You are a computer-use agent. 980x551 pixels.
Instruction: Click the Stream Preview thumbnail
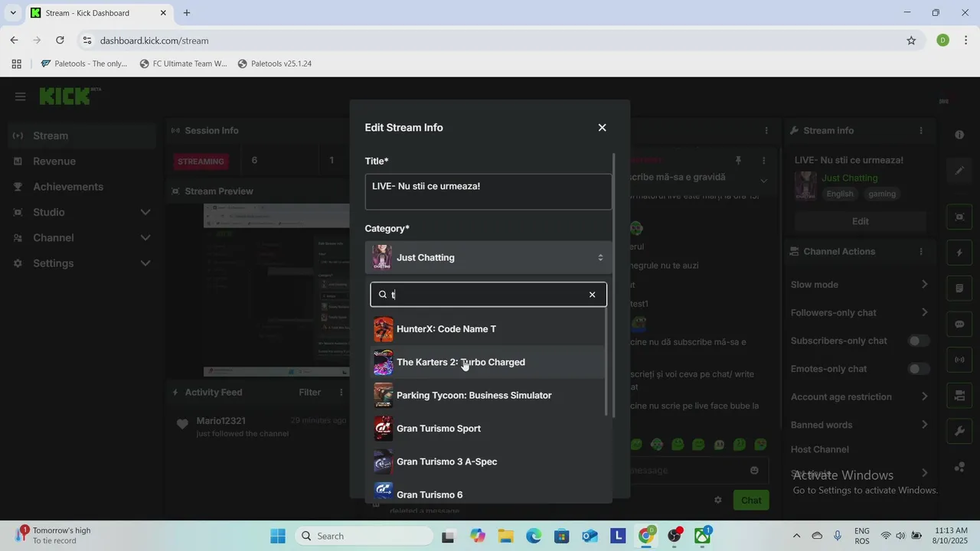[276, 291]
